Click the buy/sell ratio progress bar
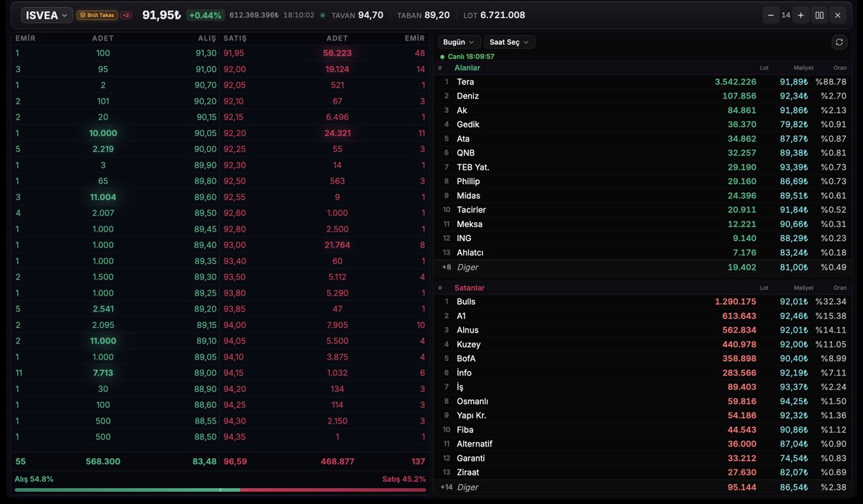 pos(220,490)
